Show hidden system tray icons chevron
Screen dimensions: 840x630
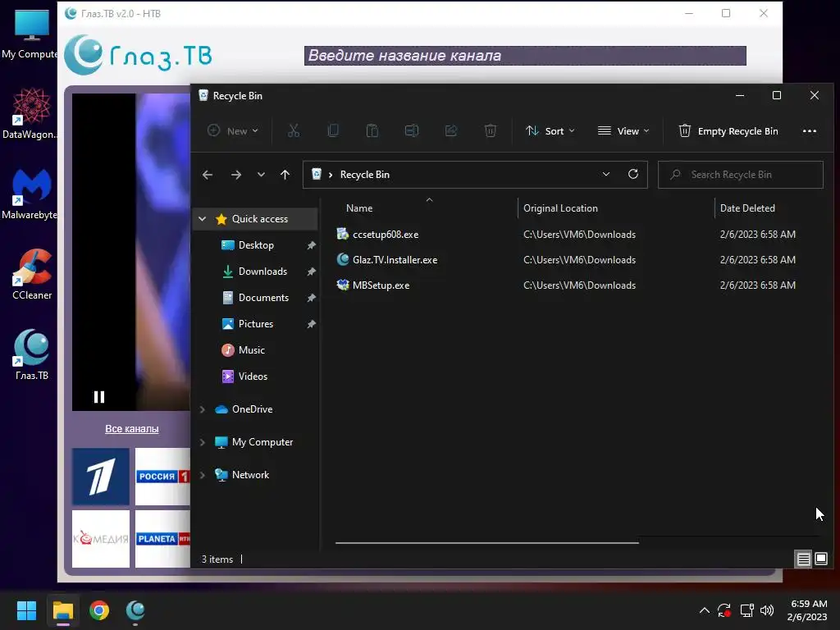[705, 610]
